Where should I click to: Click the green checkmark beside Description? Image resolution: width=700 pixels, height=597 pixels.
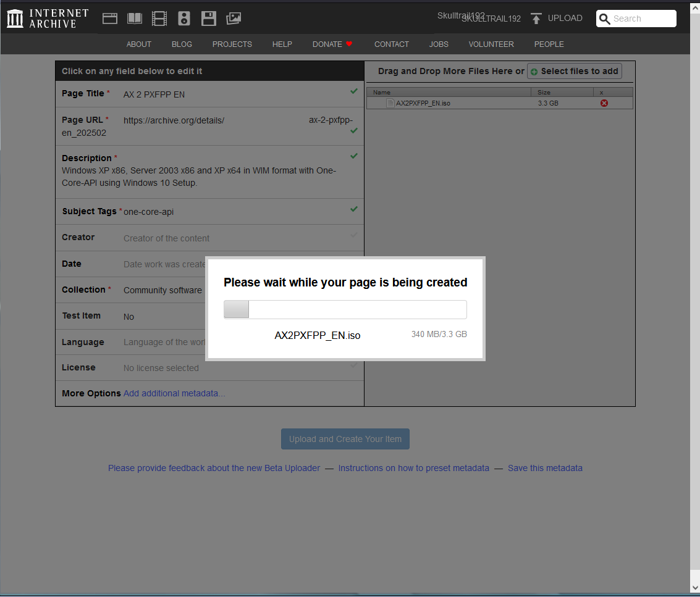pos(354,156)
